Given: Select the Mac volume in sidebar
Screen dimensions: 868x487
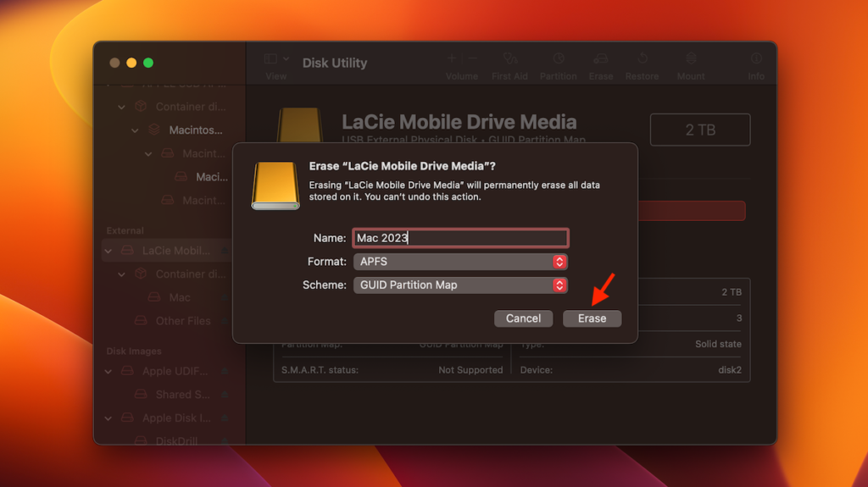Looking at the screenshot, I should (x=179, y=298).
